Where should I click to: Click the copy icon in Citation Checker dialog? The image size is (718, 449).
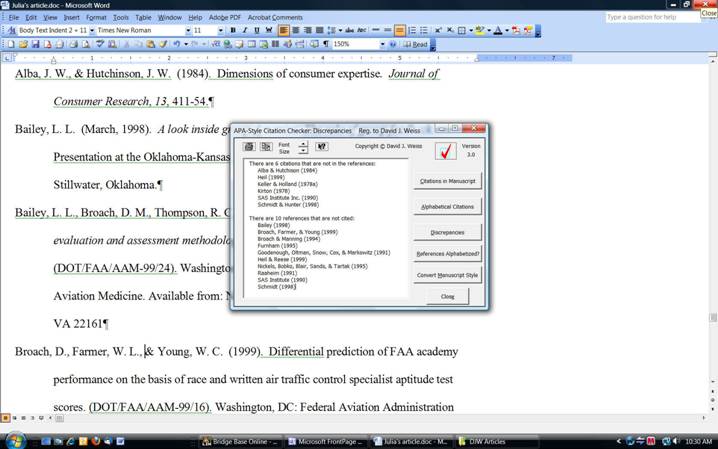point(266,146)
